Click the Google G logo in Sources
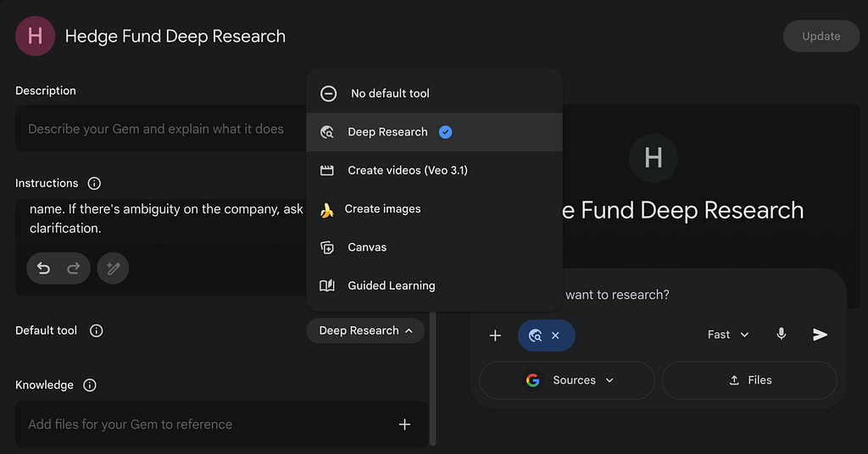The height and width of the screenshot is (454, 868). (x=532, y=380)
